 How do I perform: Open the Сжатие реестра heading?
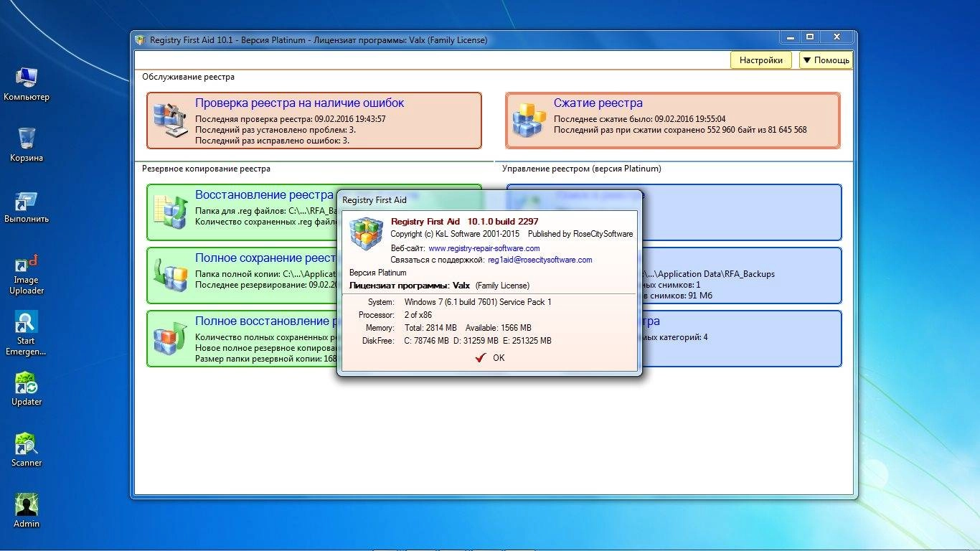pos(598,103)
